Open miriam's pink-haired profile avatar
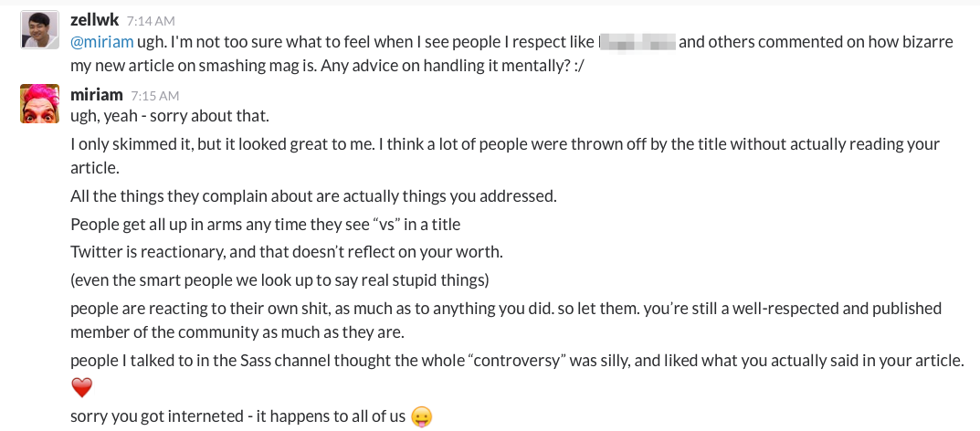The image size is (980, 431). (x=38, y=102)
